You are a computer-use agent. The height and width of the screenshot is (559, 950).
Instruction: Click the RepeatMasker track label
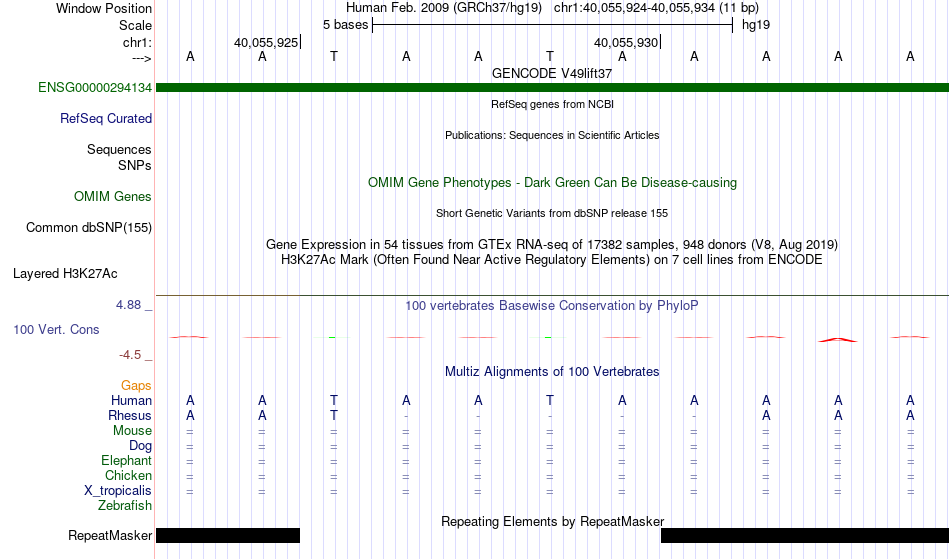[x=110, y=536]
